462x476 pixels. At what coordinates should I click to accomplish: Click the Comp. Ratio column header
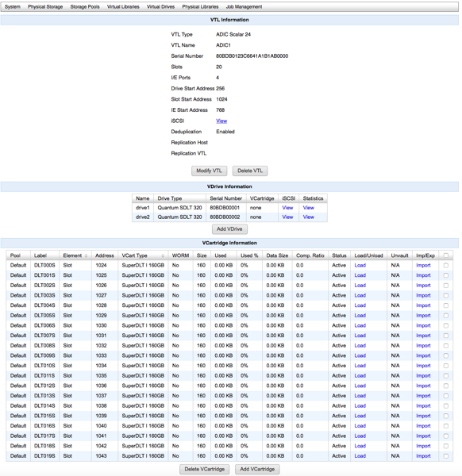(x=310, y=255)
